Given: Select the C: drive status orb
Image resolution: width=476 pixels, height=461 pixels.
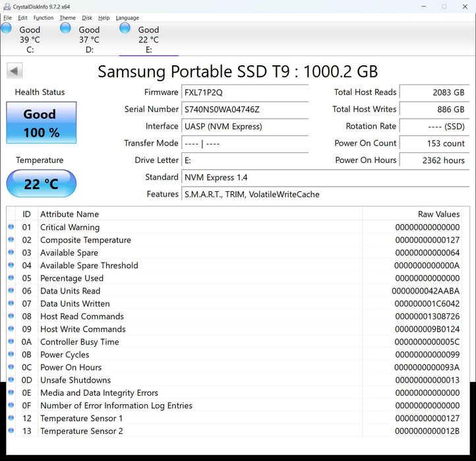Looking at the screenshot, I should coord(7,28).
